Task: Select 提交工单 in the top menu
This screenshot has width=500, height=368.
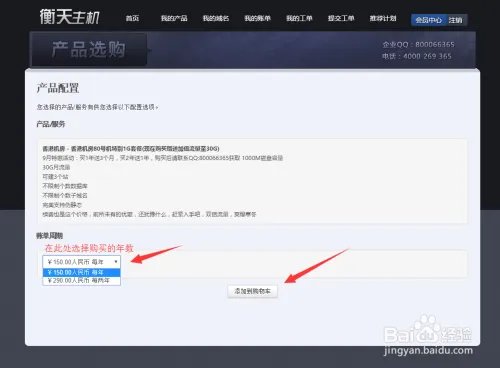Action: [341, 18]
